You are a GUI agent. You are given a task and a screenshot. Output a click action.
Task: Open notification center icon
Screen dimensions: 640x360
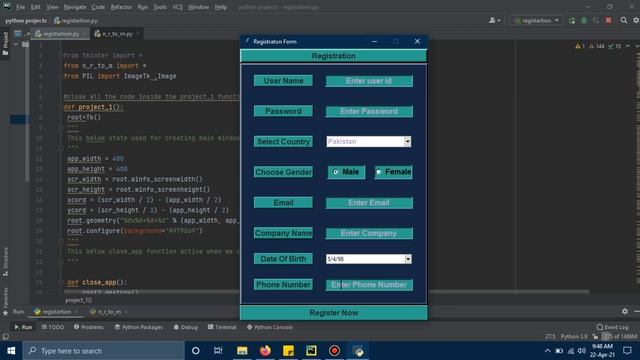tap(627, 351)
